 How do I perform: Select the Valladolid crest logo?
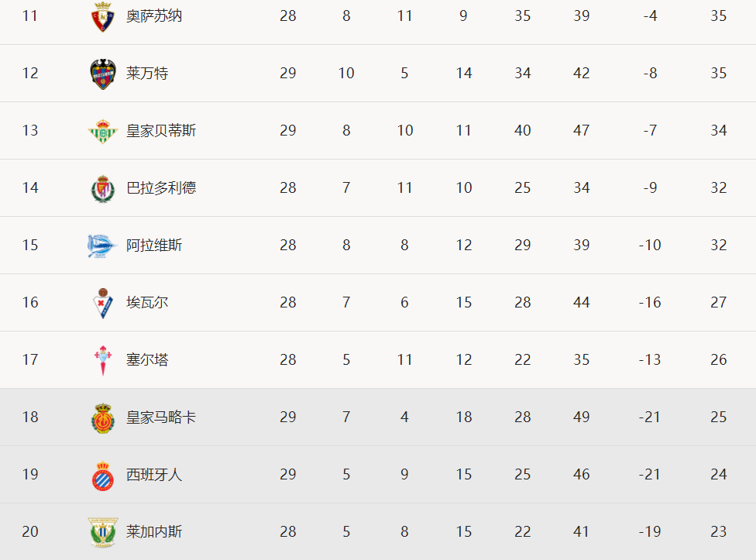pyautogui.click(x=103, y=188)
